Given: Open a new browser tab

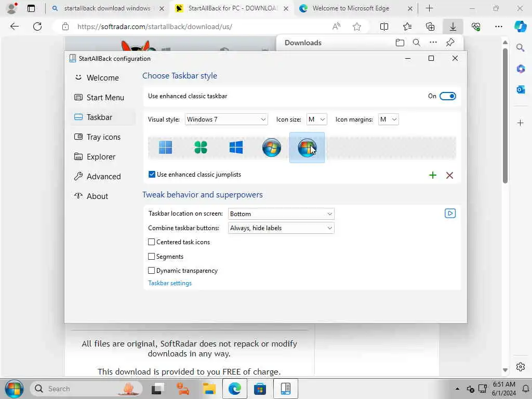Looking at the screenshot, I should (429, 8).
